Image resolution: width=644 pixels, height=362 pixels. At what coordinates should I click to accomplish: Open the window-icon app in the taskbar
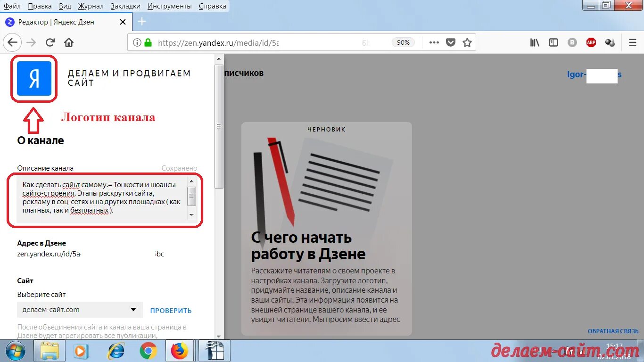click(x=214, y=351)
